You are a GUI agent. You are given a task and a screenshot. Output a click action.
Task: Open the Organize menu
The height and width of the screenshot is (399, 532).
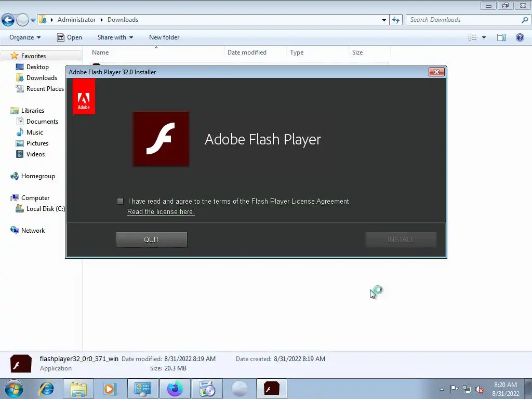point(25,37)
